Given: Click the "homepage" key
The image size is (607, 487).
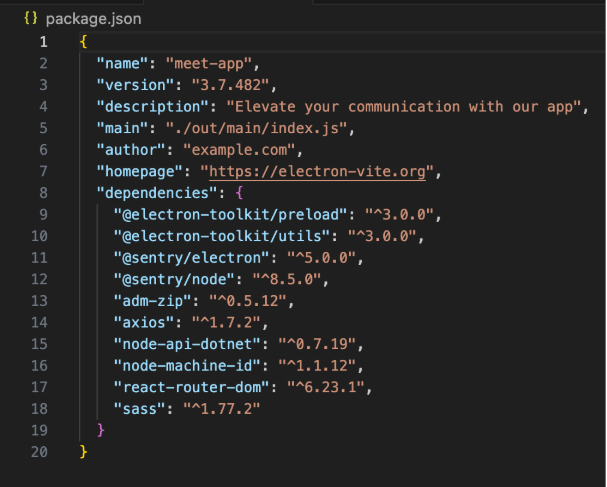Looking at the screenshot, I should point(140,171).
